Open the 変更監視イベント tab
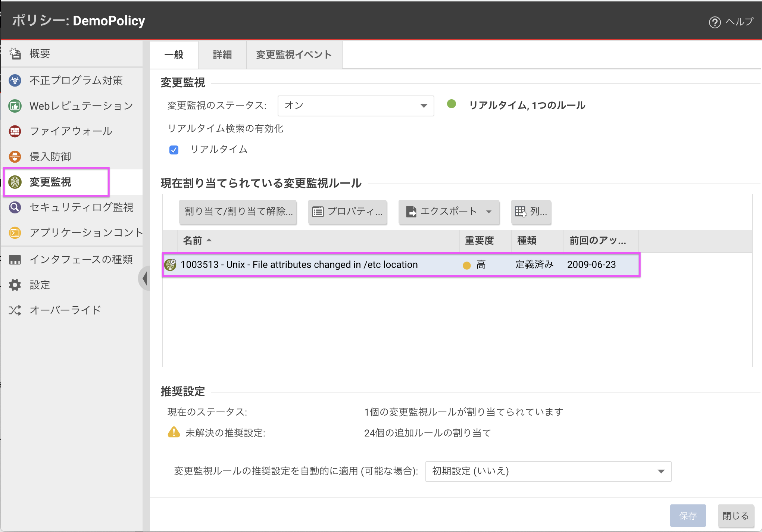This screenshot has height=532, width=762. [x=293, y=54]
